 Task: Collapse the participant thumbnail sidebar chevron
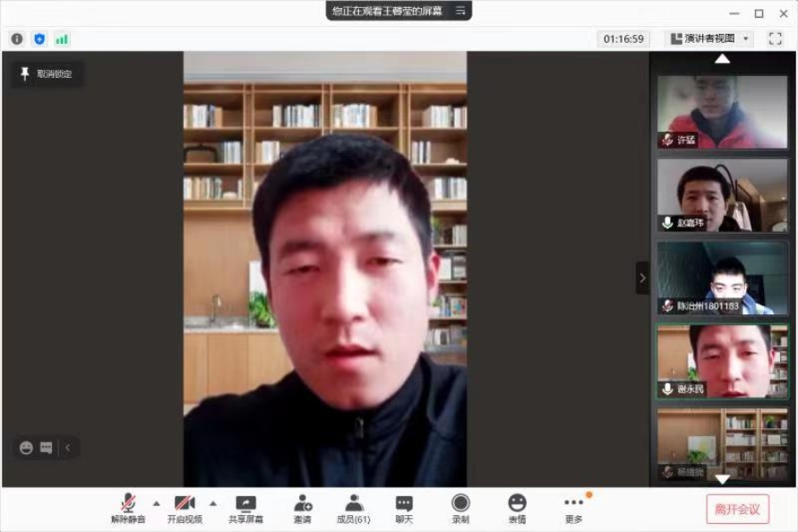pyautogui.click(x=641, y=278)
